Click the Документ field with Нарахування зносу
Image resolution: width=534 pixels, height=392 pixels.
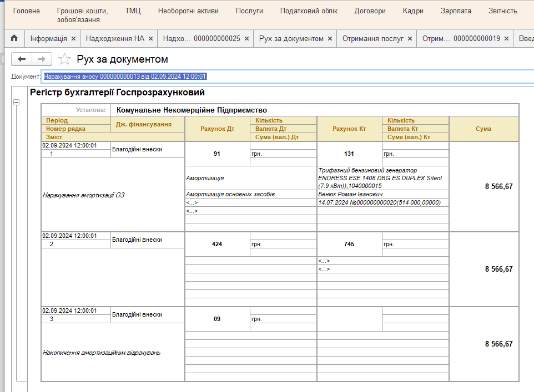(125, 77)
